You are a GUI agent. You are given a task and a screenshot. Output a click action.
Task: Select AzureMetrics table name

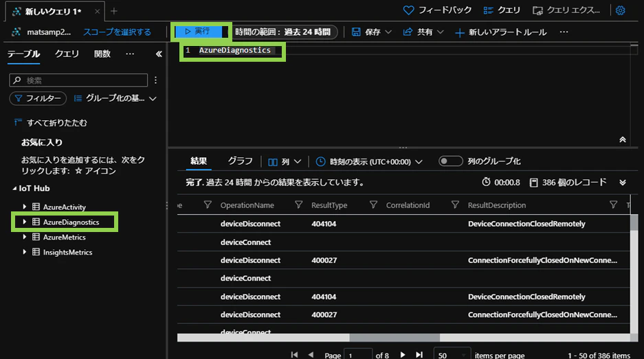[x=65, y=237]
